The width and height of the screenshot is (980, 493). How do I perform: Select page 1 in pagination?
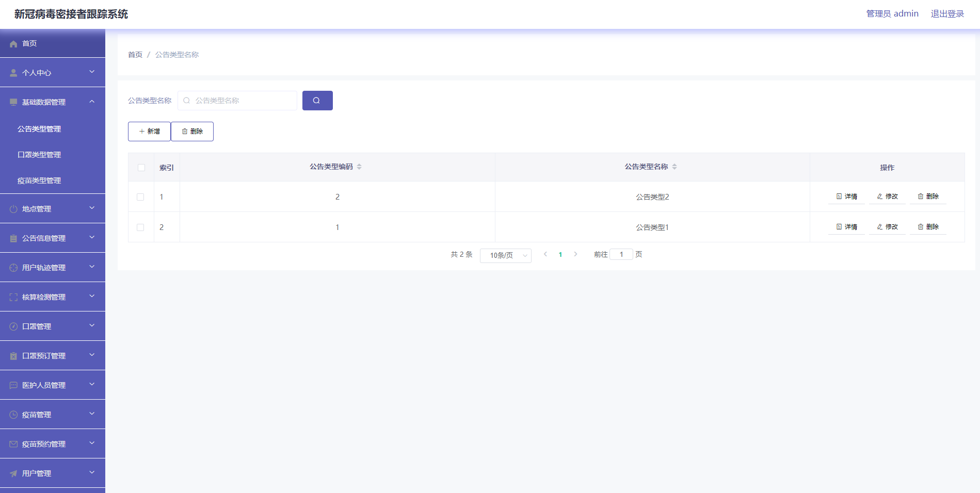coord(560,255)
